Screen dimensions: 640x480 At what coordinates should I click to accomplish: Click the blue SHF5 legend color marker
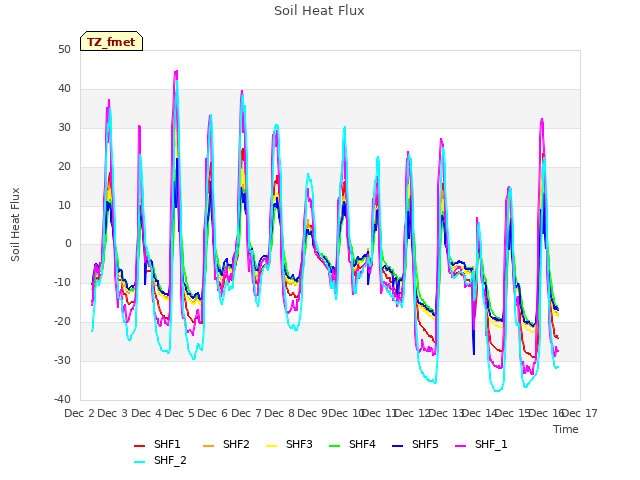[397, 446]
